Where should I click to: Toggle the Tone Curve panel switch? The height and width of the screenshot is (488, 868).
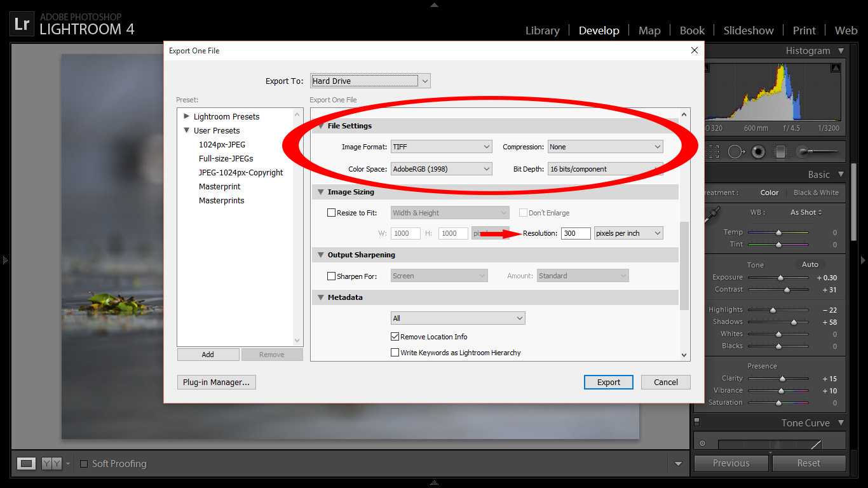coord(697,422)
